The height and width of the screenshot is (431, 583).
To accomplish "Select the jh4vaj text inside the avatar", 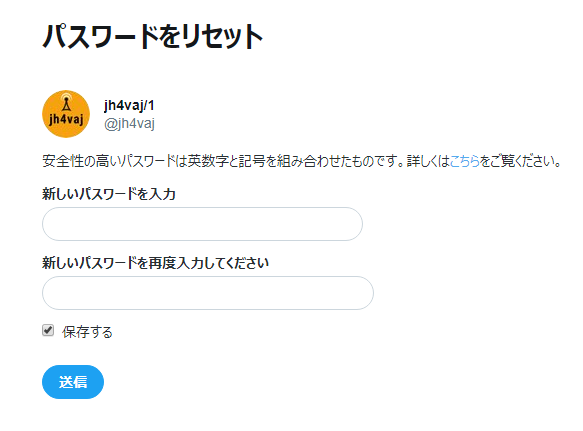I will point(66,119).
